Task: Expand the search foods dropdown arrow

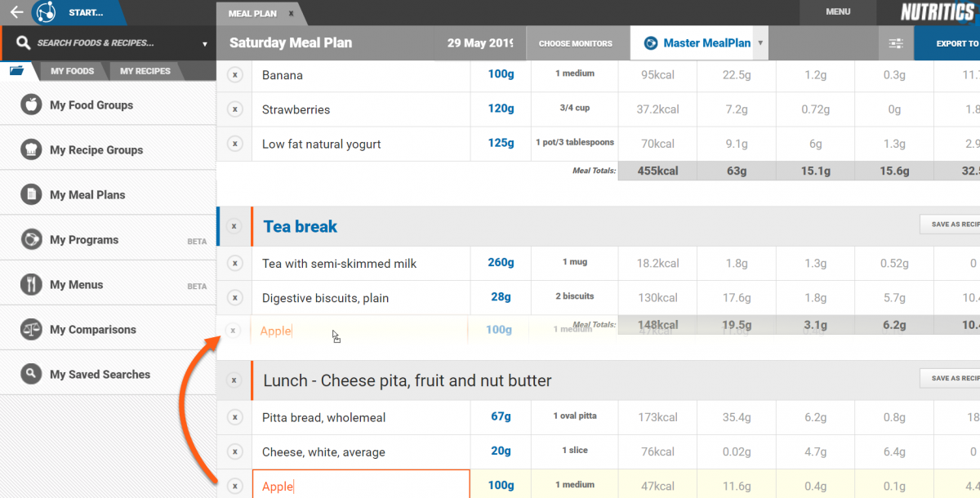Action: click(205, 44)
